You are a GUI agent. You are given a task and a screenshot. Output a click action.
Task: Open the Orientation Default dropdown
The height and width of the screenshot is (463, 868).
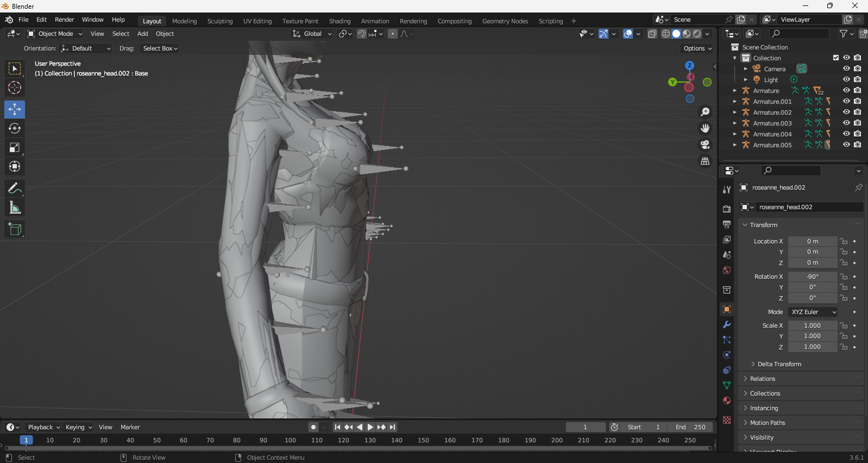click(86, 48)
